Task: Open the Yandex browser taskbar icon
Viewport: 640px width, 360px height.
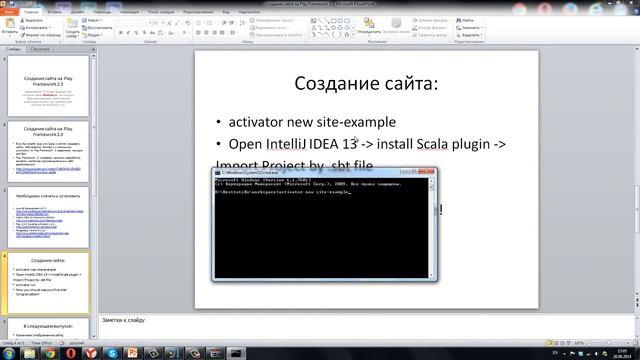Action: point(91,353)
